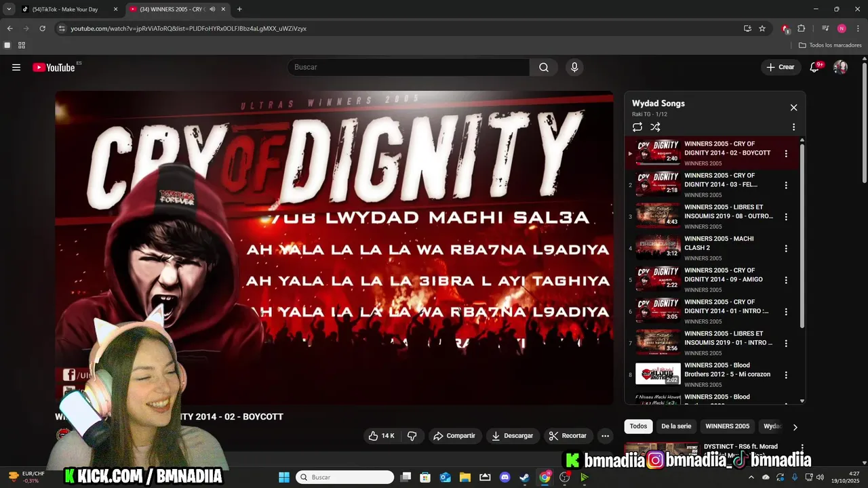
Task: Reload the current page
Action: (42, 28)
